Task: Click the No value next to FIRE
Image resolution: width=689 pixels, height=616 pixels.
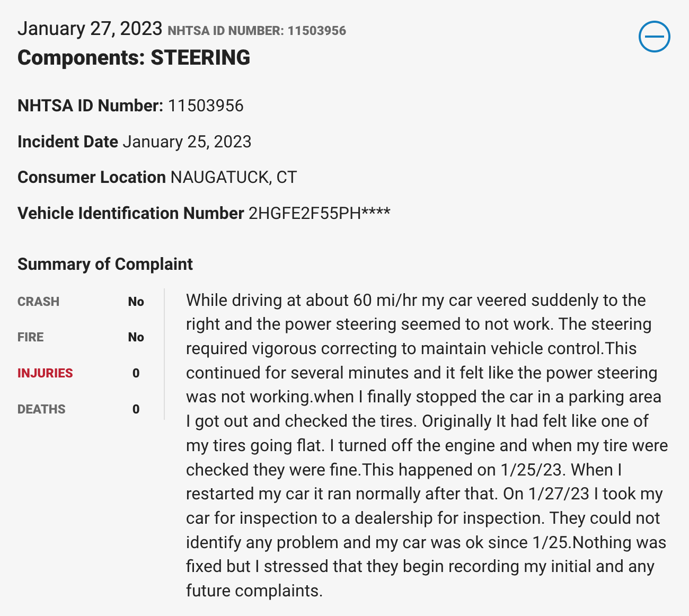Action: (x=136, y=337)
